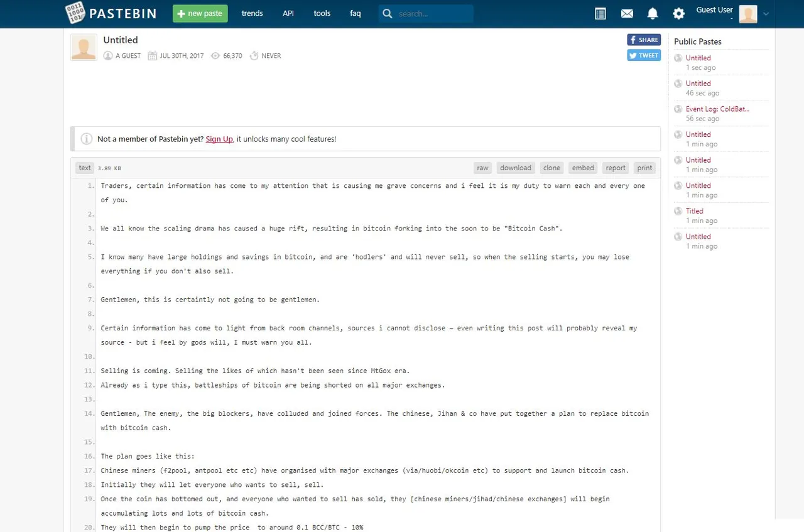Click the Guest User avatar thumbnail

click(x=748, y=14)
